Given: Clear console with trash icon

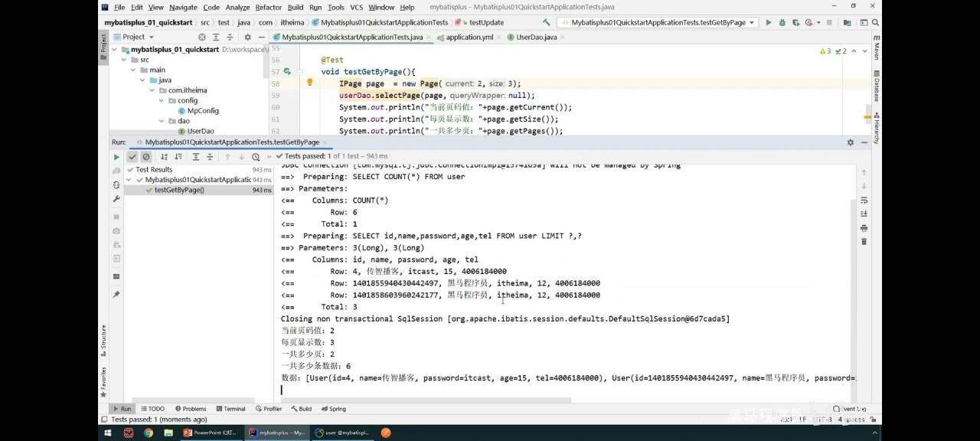Looking at the screenshot, I should point(864,241).
